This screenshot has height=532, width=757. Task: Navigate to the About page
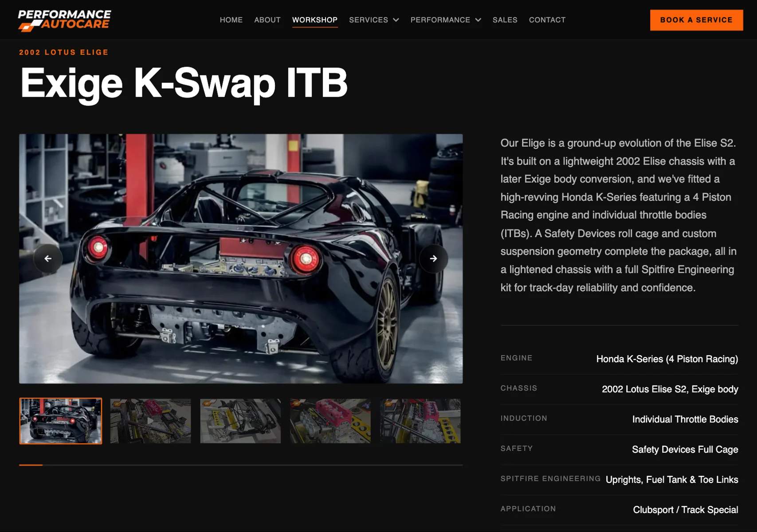[x=267, y=20]
